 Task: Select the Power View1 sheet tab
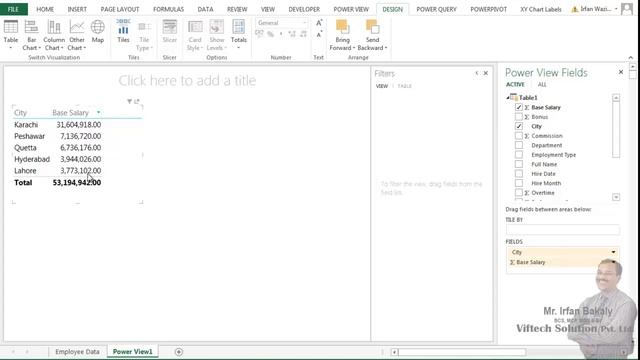pos(133,352)
